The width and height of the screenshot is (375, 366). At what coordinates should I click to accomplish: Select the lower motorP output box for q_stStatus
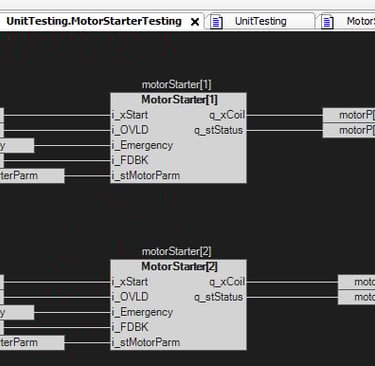click(x=349, y=130)
